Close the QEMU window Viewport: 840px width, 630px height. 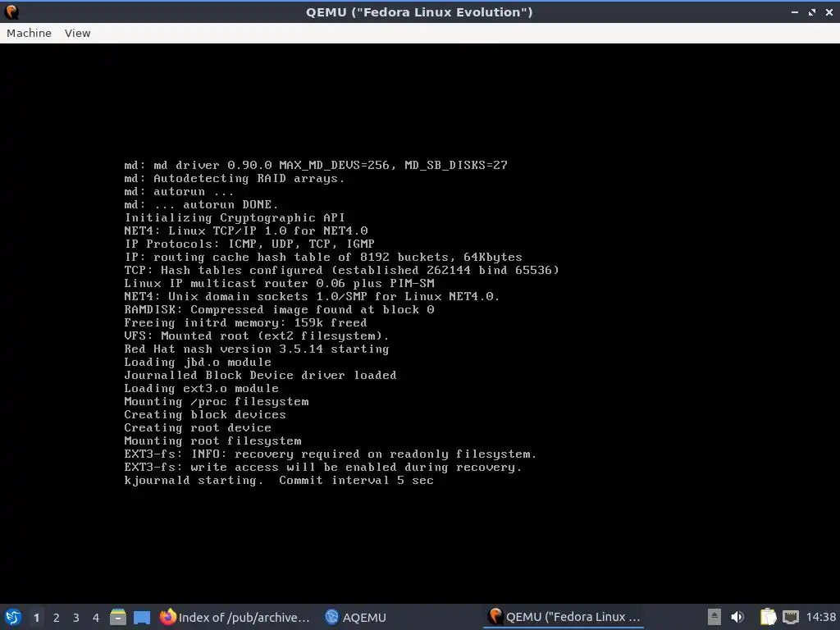(829, 11)
